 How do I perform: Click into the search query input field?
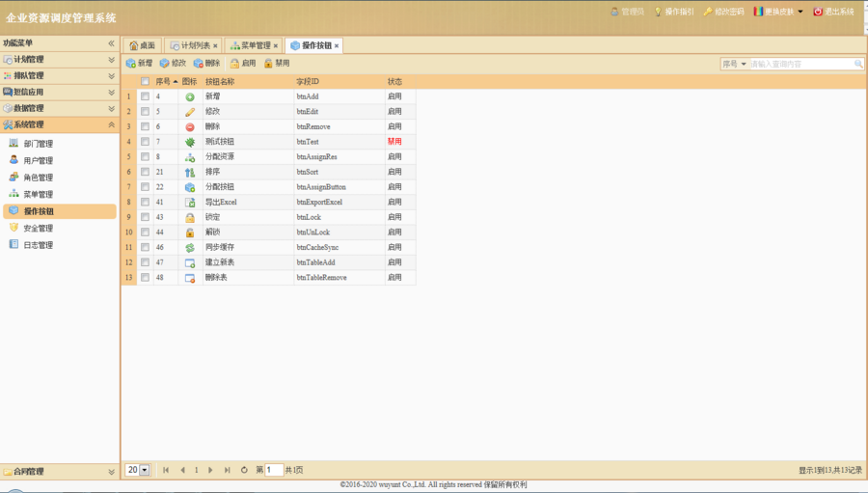click(x=801, y=64)
